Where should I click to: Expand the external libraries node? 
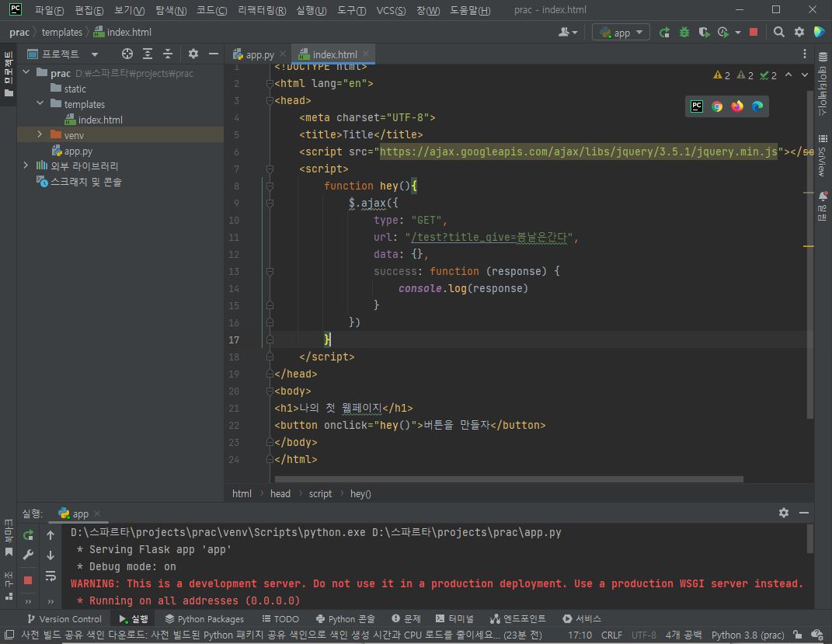[x=26, y=165]
